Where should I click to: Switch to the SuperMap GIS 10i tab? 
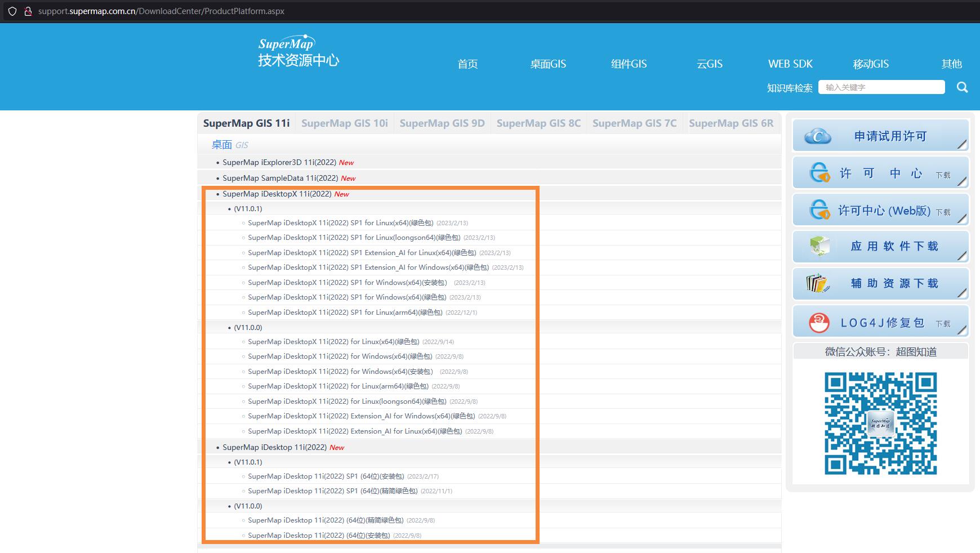pos(345,123)
